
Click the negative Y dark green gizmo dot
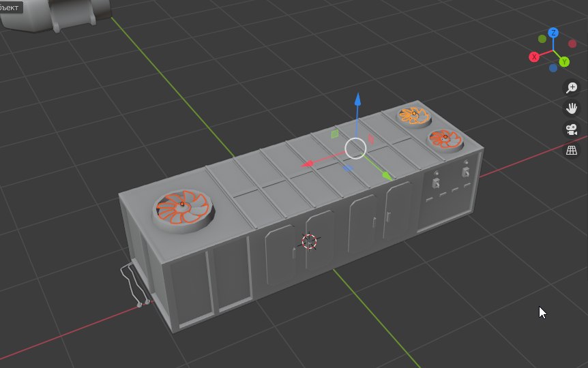pos(542,39)
